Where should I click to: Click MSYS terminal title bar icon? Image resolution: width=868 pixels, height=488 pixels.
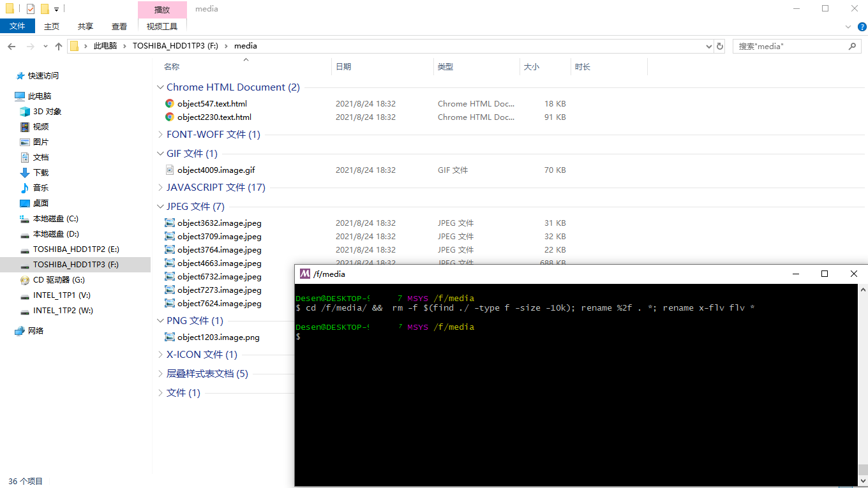(x=305, y=274)
